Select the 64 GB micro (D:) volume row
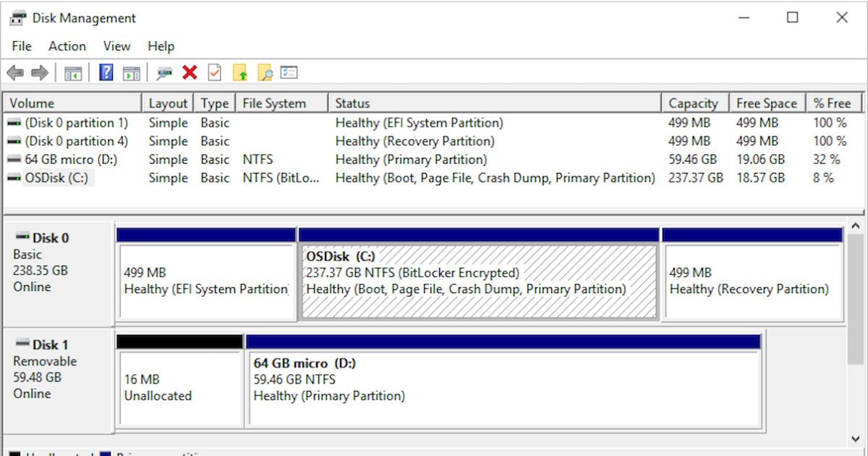Image resolution: width=868 pixels, height=456 pixels. [x=434, y=159]
